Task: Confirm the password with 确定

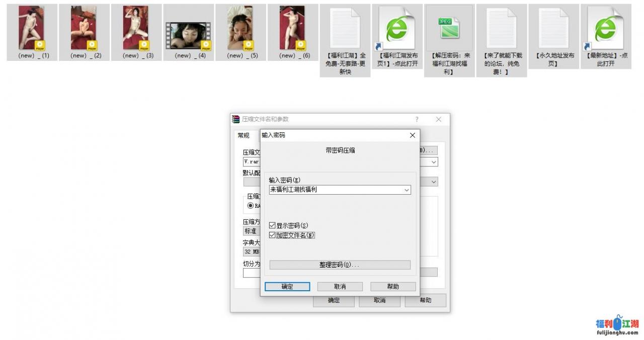Action: pos(287,286)
